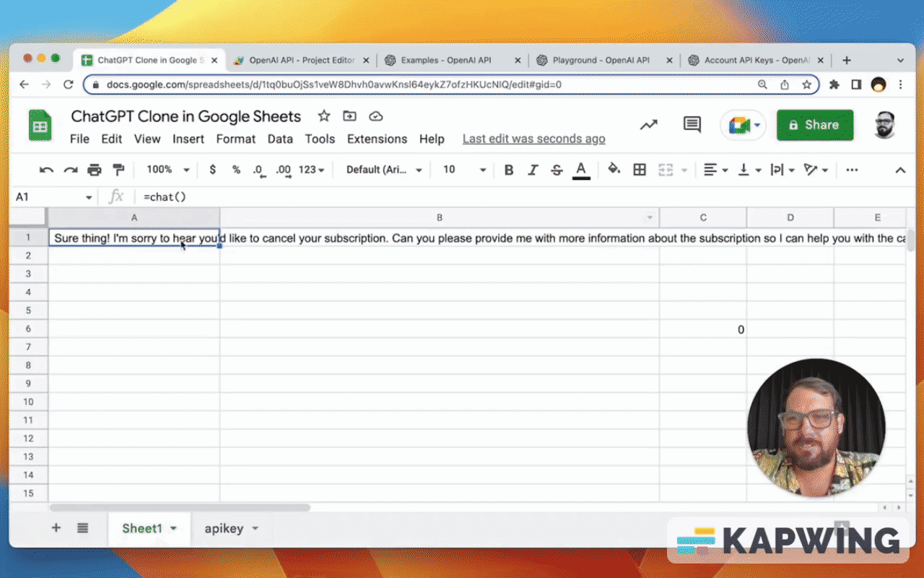Open the Default (Arial) font dropdown

(x=384, y=170)
